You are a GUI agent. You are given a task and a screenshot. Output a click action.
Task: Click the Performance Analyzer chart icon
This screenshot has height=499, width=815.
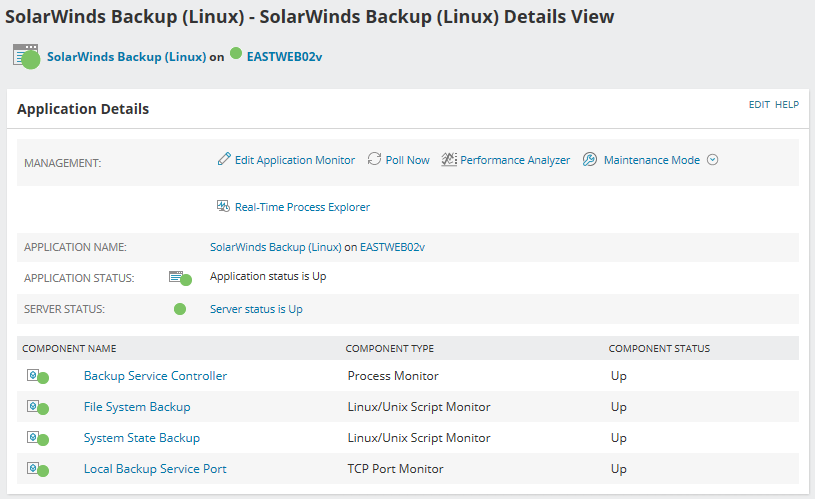[449, 160]
